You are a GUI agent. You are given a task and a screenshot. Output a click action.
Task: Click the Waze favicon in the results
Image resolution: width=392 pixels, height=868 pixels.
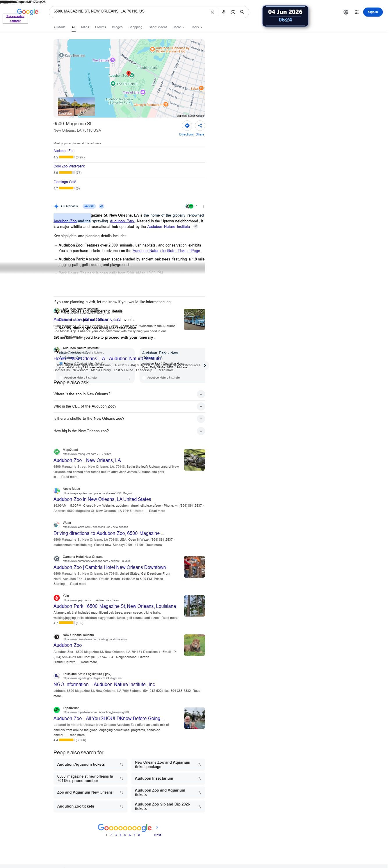click(x=57, y=531)
